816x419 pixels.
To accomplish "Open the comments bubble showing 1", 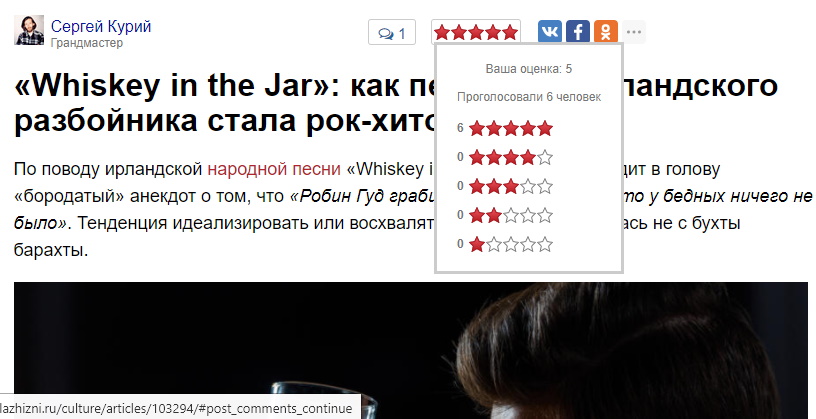I will pos(392,34).
